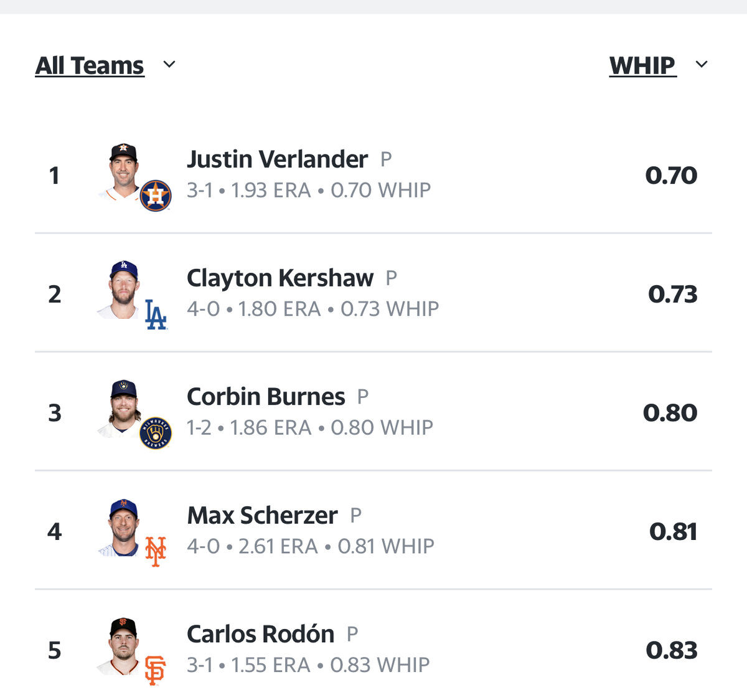Open Carlos Rodón's player page
Viewport: 747px width, 700px height.
point(260,634)
